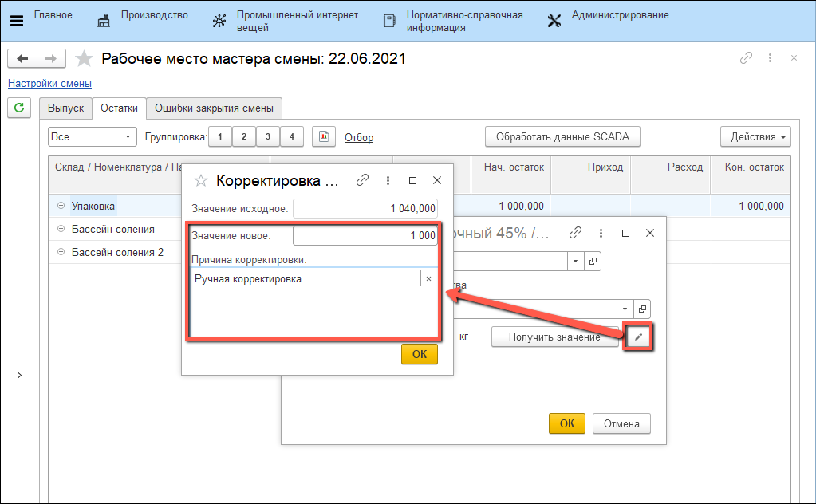The height and width of the screenshot is (504, 816).
Task: Open the main hamburger menu
Action: 16,20
